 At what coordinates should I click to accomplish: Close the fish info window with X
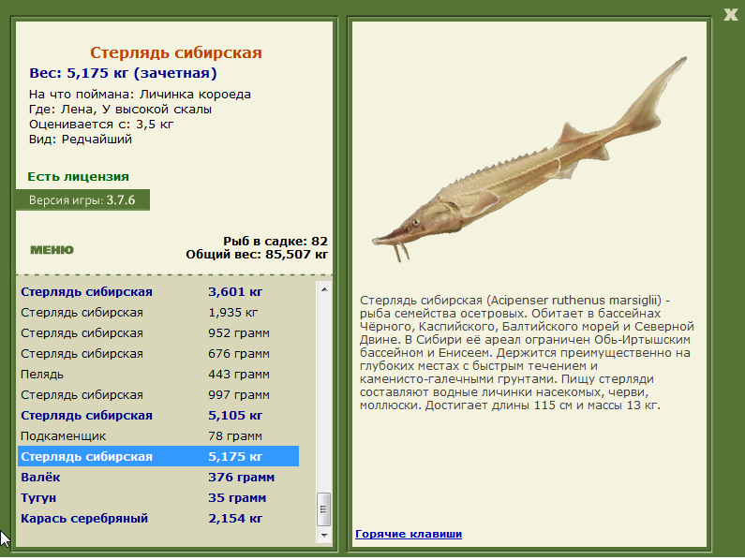[x=730, y=14]
